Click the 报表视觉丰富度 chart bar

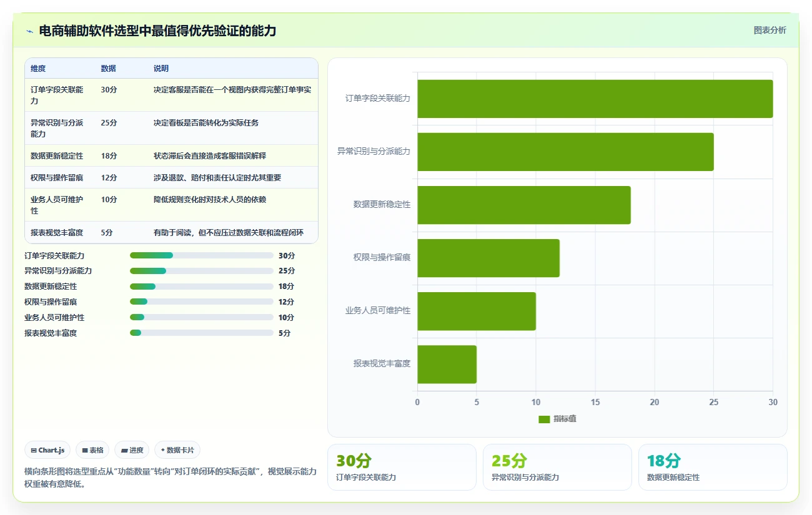447,364
